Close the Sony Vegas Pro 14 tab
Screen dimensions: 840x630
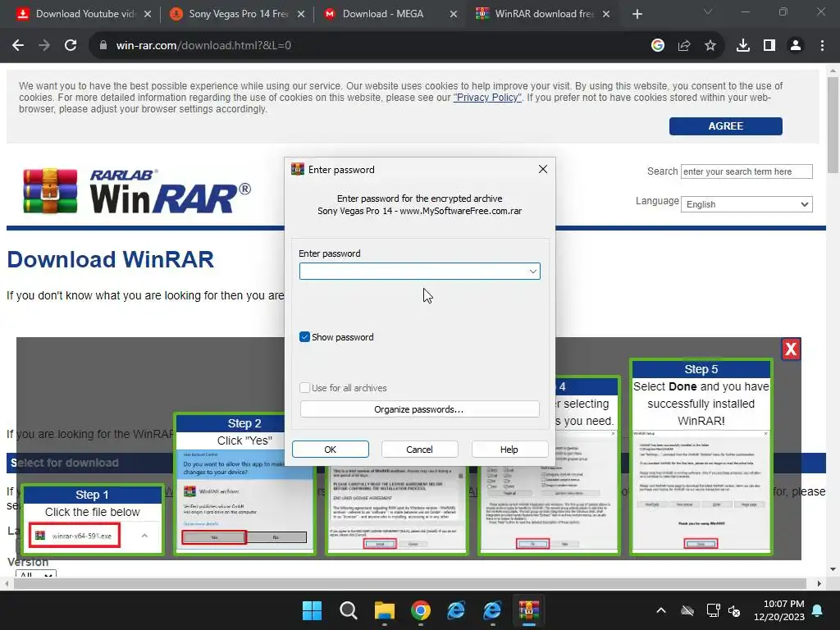(x=301, y=14)
